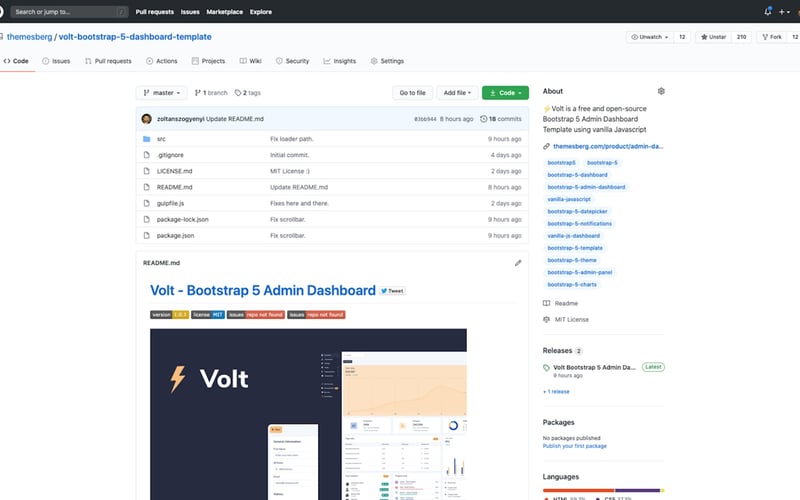Open volt-bootstrap-5-dashboard-template repo link

pos(135,37)
